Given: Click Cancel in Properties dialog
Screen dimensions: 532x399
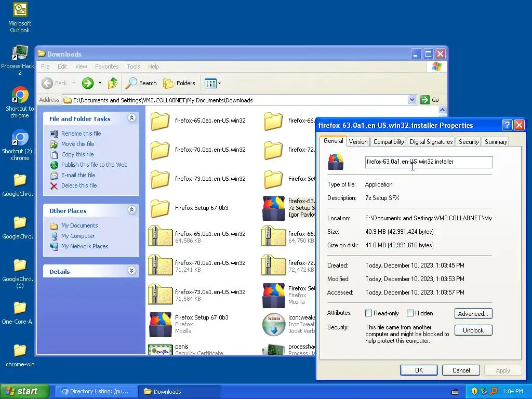Looking at the screenshot, I should [x=461, y=370].
